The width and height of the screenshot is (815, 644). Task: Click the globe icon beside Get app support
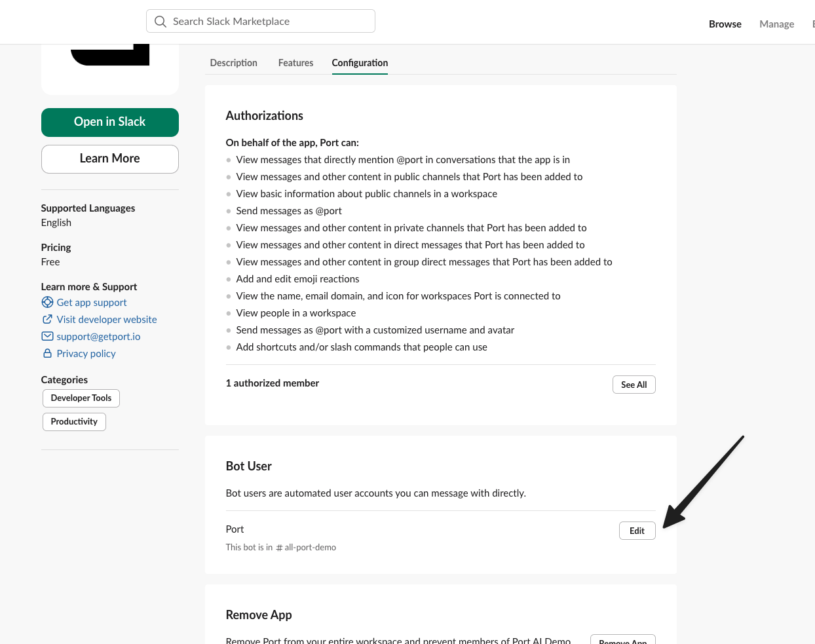click(x=47, y=302)
